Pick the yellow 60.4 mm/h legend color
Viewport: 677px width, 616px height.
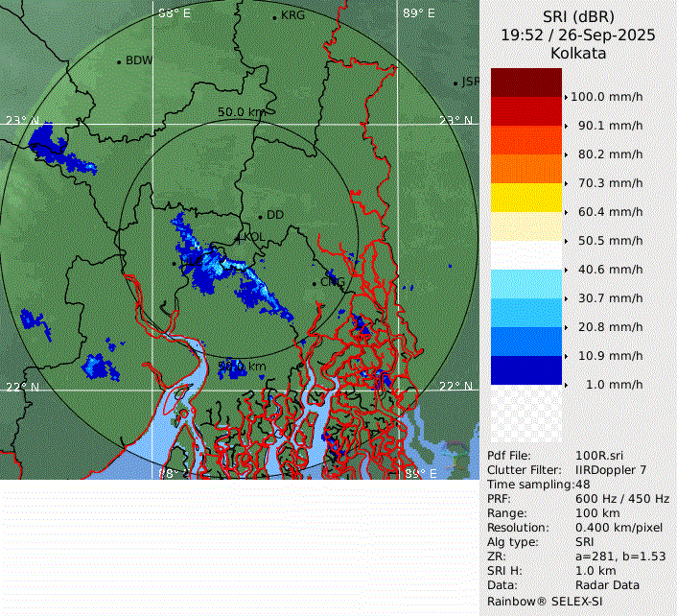coord(525,198)
